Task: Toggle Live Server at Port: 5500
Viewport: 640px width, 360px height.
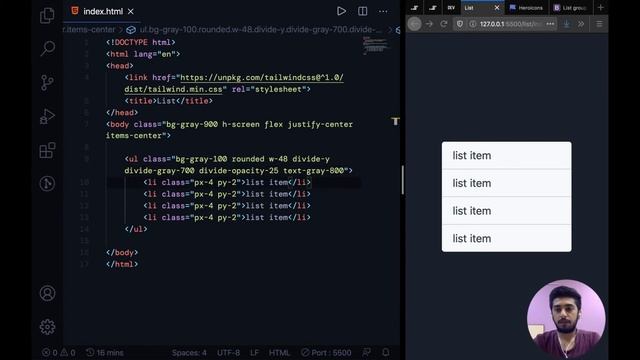Action: [326, 353]
